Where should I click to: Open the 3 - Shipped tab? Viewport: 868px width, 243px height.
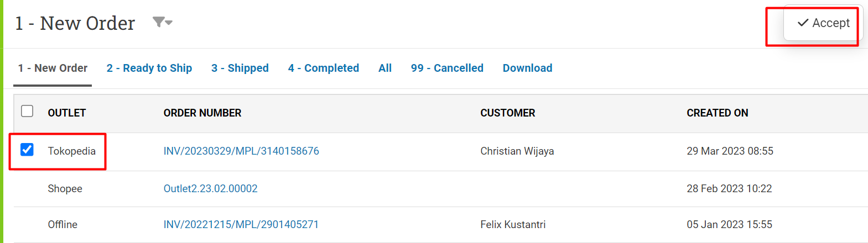(x=240, y=68)
